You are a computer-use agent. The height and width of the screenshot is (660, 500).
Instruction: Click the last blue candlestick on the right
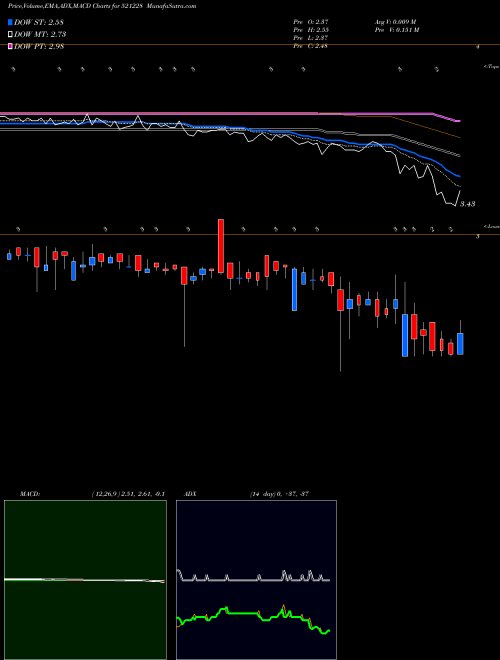point(460,344)
